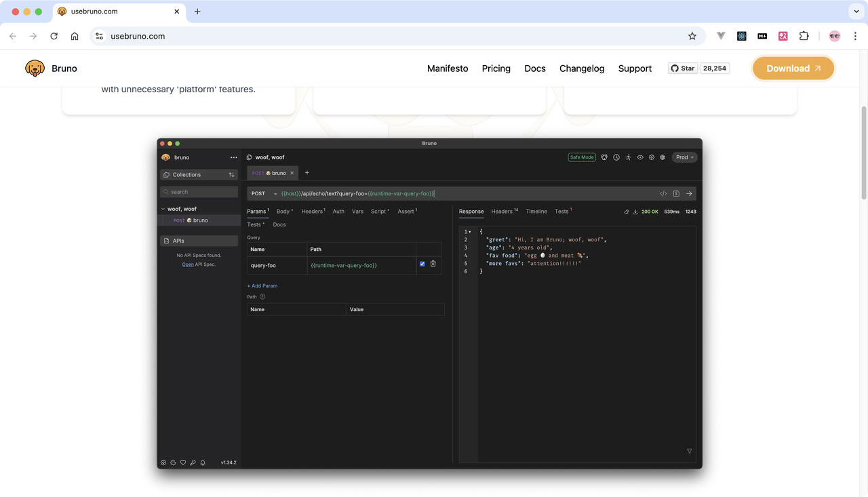Delete the query-foo param with trash icon
Screen dimensions: 868x497
click(x=433, y=264)
